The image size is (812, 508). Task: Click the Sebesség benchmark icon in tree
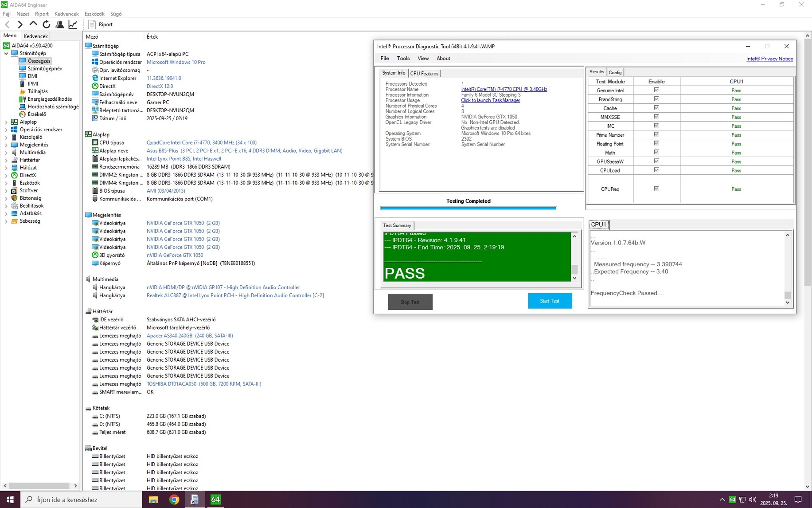tap(14, 221)
